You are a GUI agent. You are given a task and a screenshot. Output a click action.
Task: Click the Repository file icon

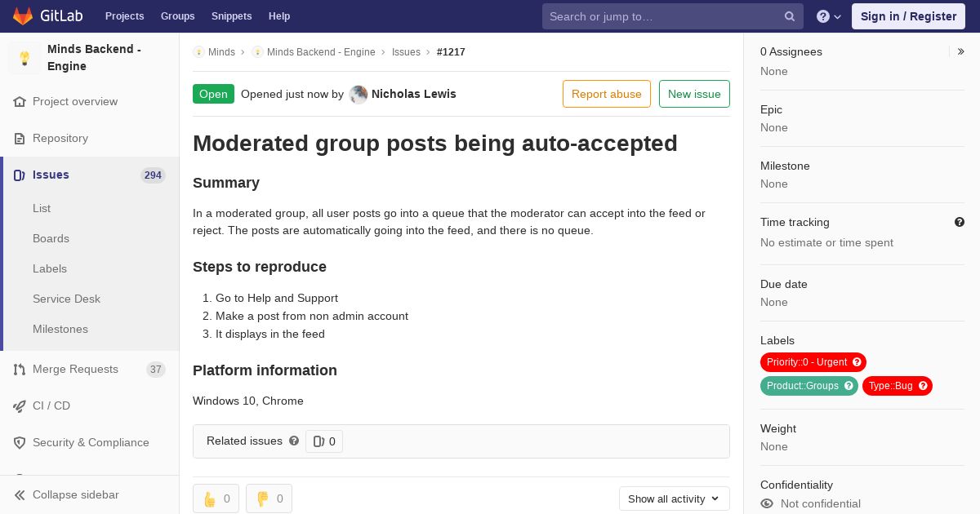pos(20,139)
